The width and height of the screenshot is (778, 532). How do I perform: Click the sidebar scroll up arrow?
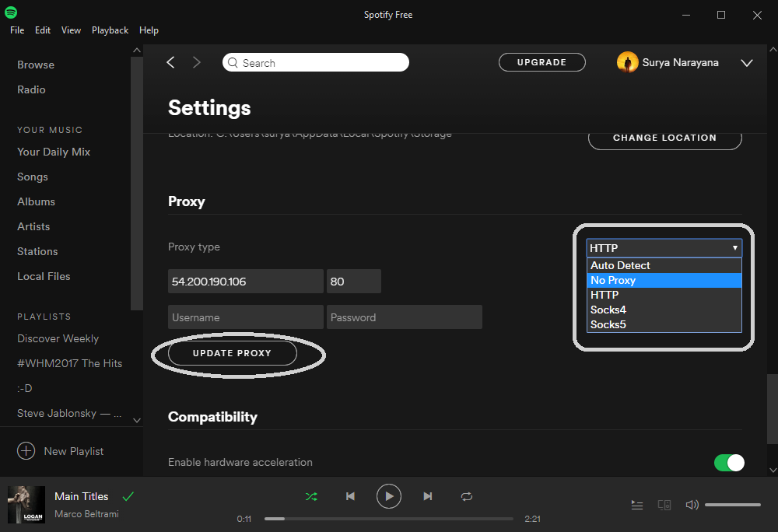(137, 50)
